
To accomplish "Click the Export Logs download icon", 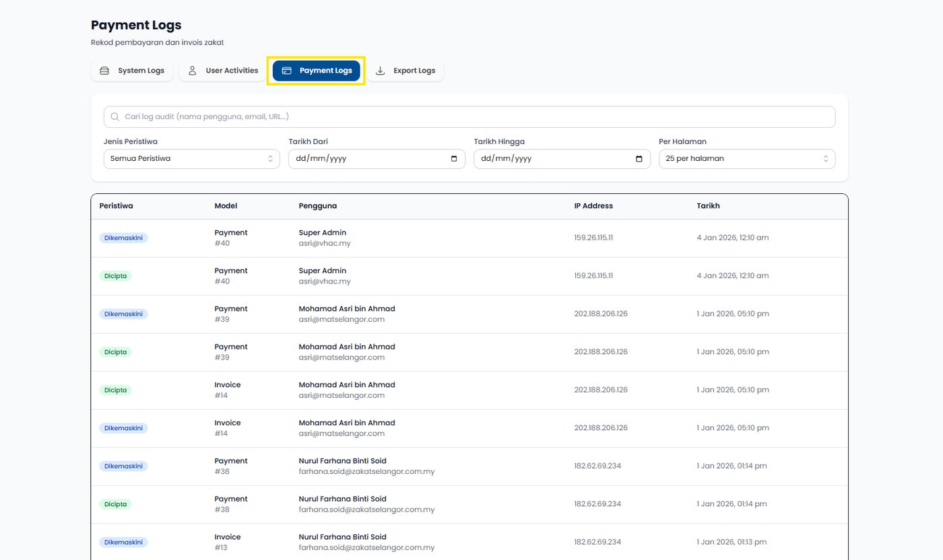I will click(380, 71).
